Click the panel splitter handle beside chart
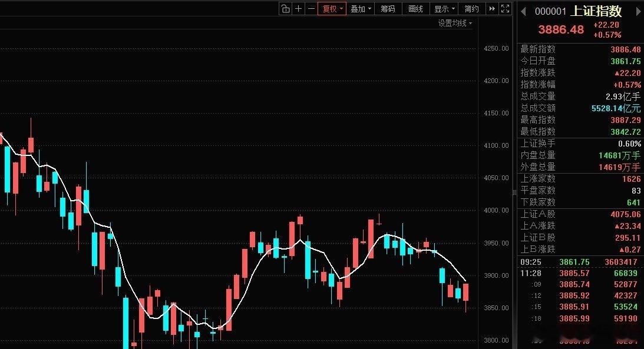Image resolution: width=644 pixels, height=349 pixels. pyautogui.click(x=514, y=192)
